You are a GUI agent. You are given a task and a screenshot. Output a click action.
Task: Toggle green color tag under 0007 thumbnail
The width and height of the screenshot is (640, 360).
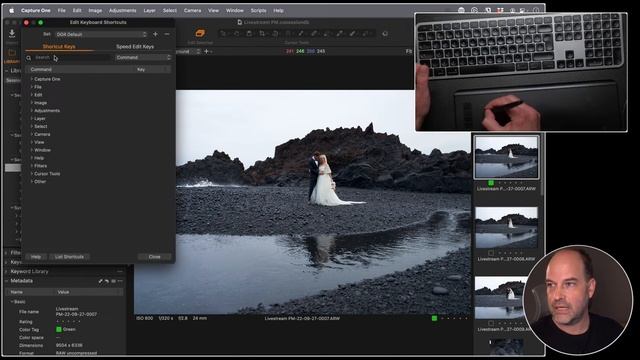click(x=491, y=183)
